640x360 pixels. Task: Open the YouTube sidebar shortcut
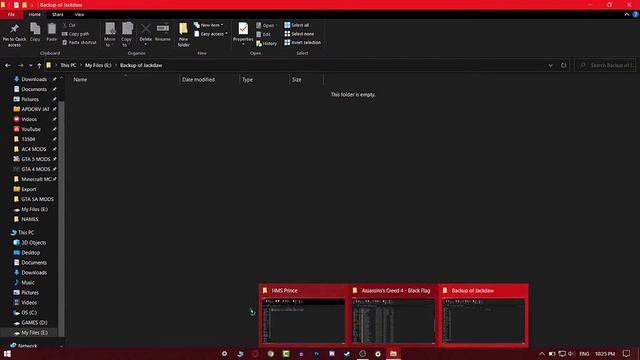tap(31, 129)
